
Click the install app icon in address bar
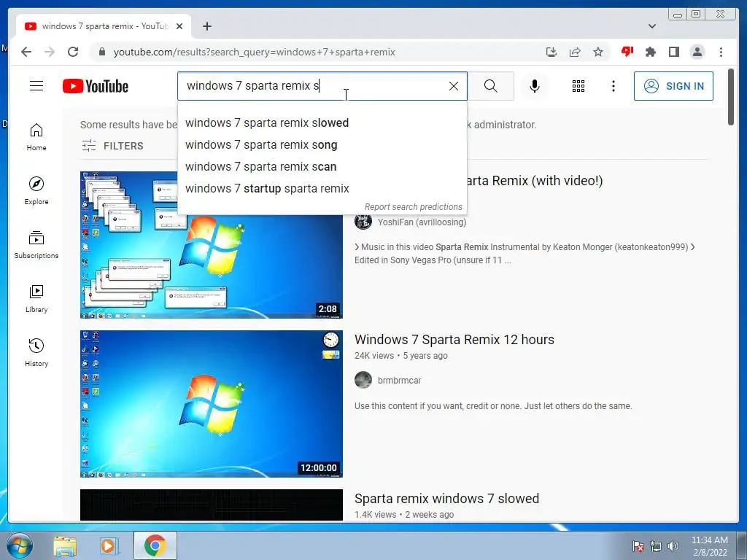551,52
